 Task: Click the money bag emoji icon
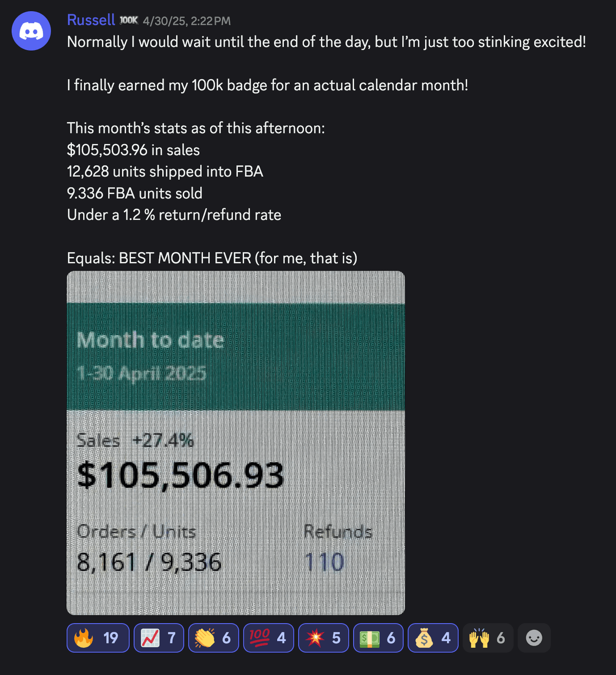pyautogui.click(x=424, y=638)
